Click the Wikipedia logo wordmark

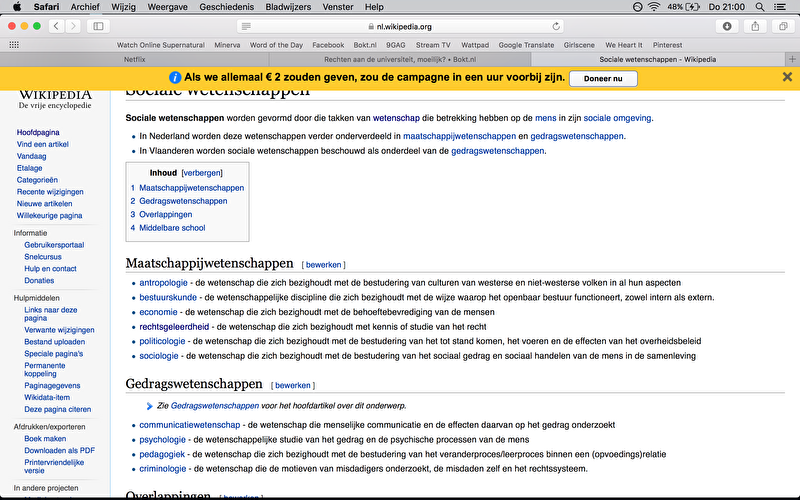pyautogui.click(x=55, y=95)
